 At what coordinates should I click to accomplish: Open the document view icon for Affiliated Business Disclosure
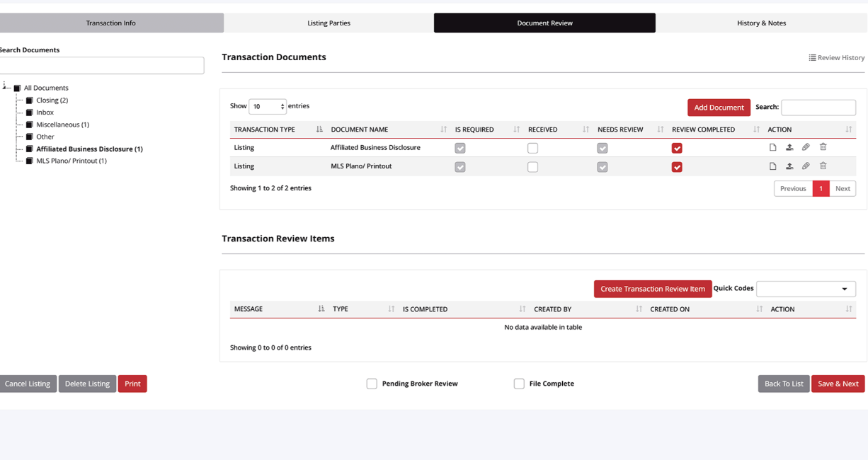pyautogui.click(x=772, y=146)
